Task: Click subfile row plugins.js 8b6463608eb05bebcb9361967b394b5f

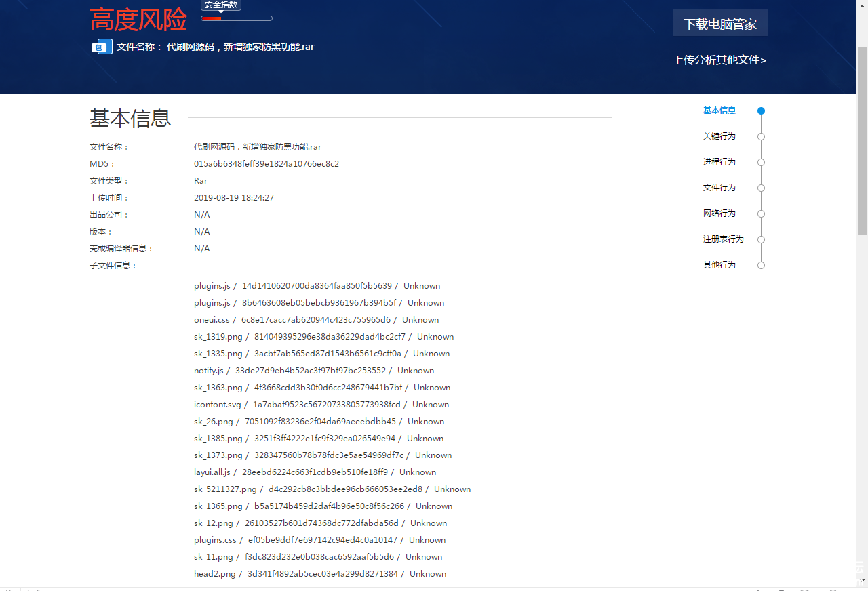Action: point(319,303)
